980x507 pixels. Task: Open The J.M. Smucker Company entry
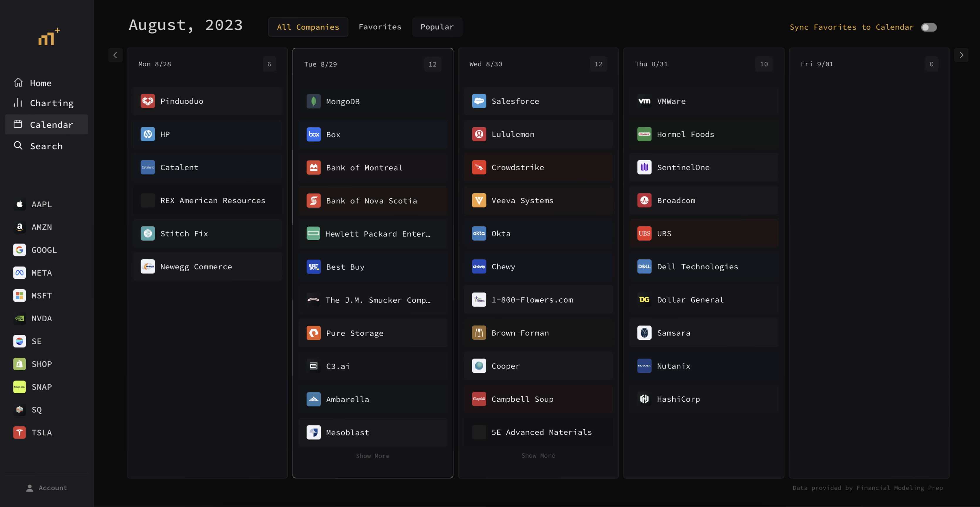(x=372, y=300)
